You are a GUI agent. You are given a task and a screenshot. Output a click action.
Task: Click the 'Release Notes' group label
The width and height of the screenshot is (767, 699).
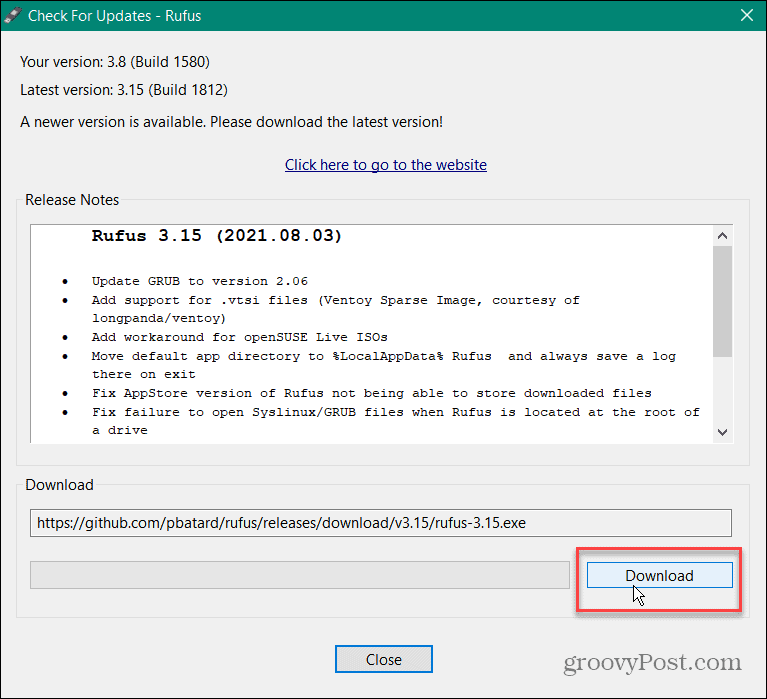(x=72, y=200)
